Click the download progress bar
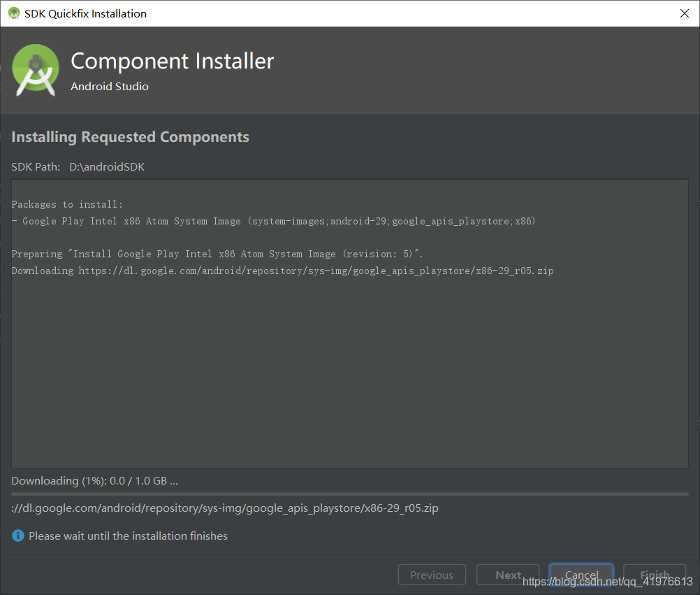 pyautogui.click(x=349, y=494)
